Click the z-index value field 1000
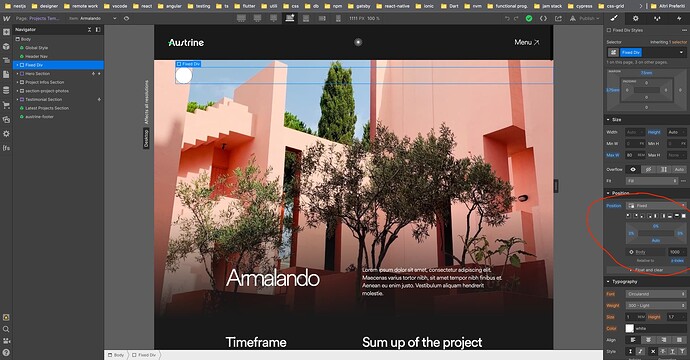 click(676, 252)
